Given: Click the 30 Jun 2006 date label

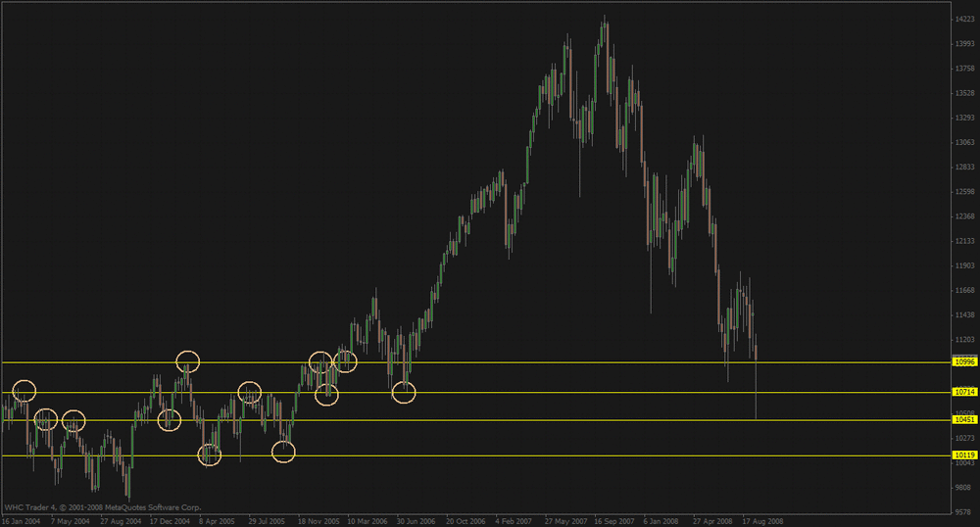Looking at the screenshot, I should point(416,521).
